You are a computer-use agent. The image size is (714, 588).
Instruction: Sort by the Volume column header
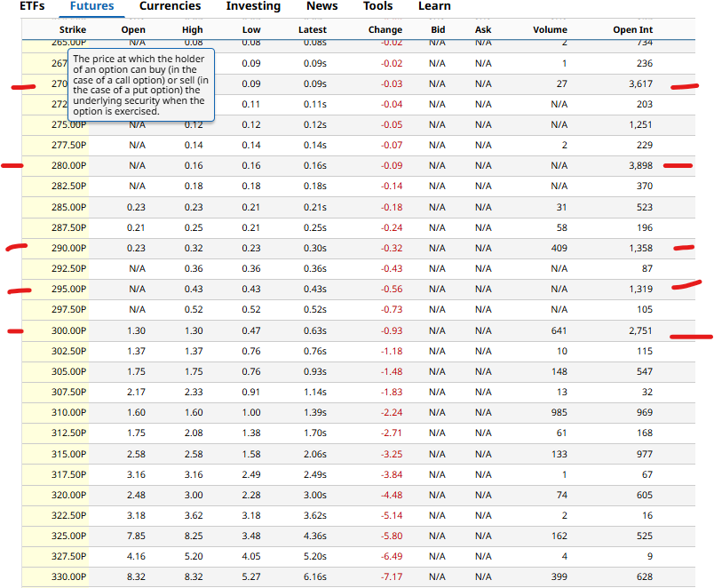click(550, 30)
